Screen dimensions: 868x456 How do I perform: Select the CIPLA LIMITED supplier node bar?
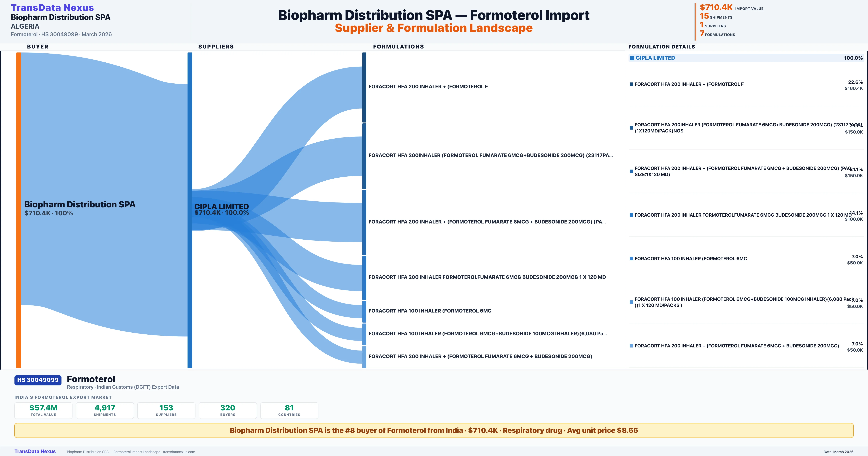(x=190, y=210)
